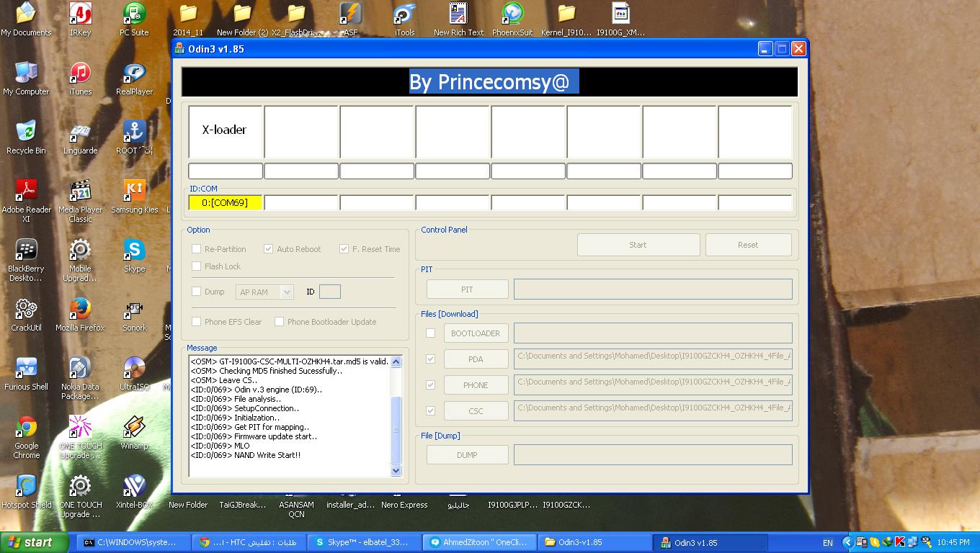This screenshot has height=553, width=980.
Task: Enable the Dump checkbox
Action: (x=196, y=292)
